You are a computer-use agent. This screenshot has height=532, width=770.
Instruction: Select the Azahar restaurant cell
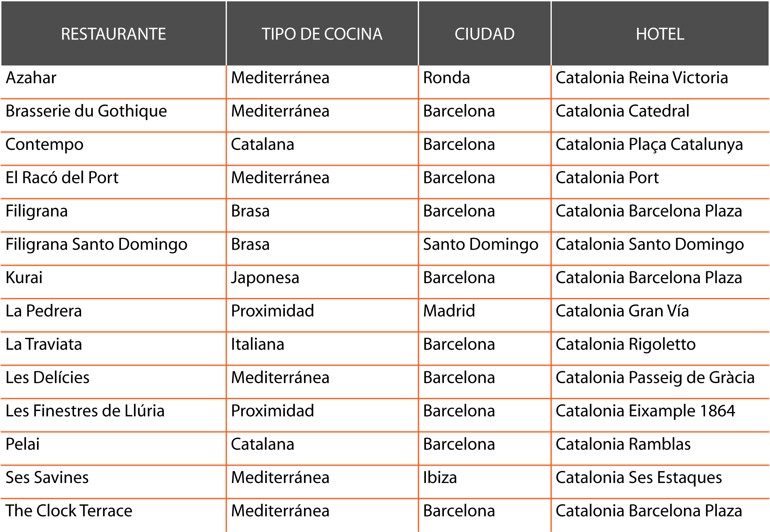pos(31,78)
